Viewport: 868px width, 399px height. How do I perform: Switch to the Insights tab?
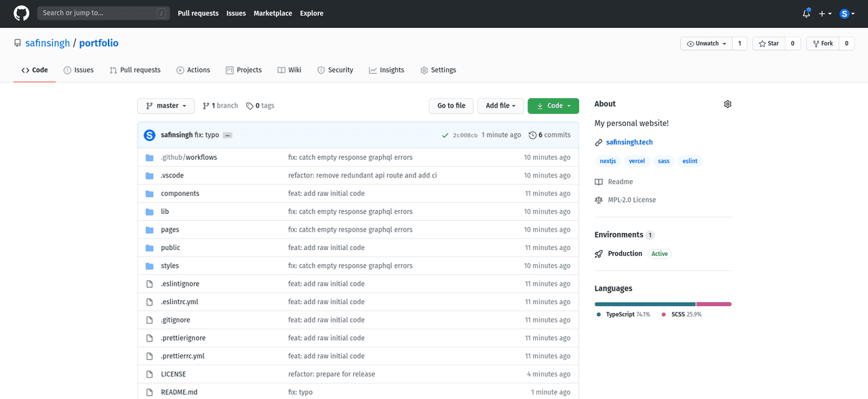pyautogui.click(x=387, y=70)
